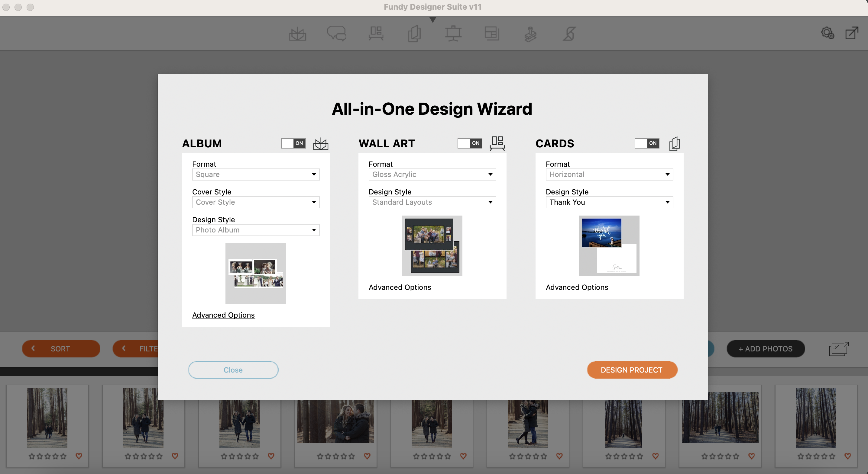
Task: Click the star rating row under first photo
Action: tap(47, 456)
